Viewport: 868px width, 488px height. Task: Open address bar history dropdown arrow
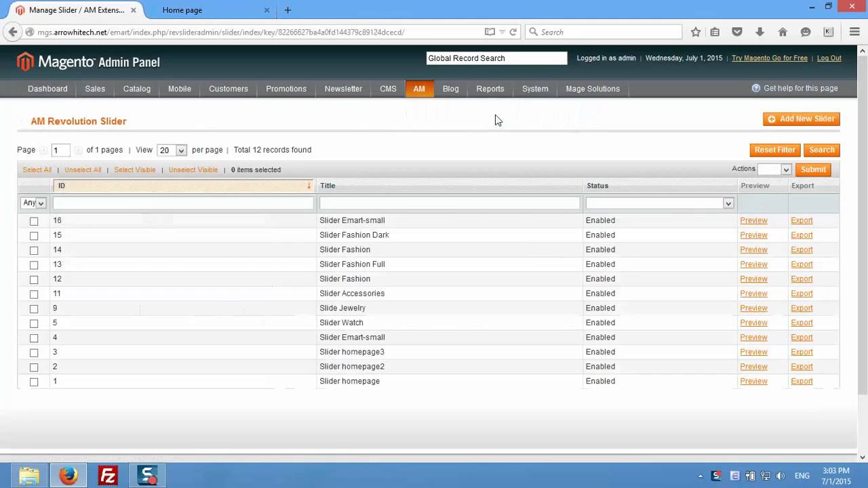[502, 32]
